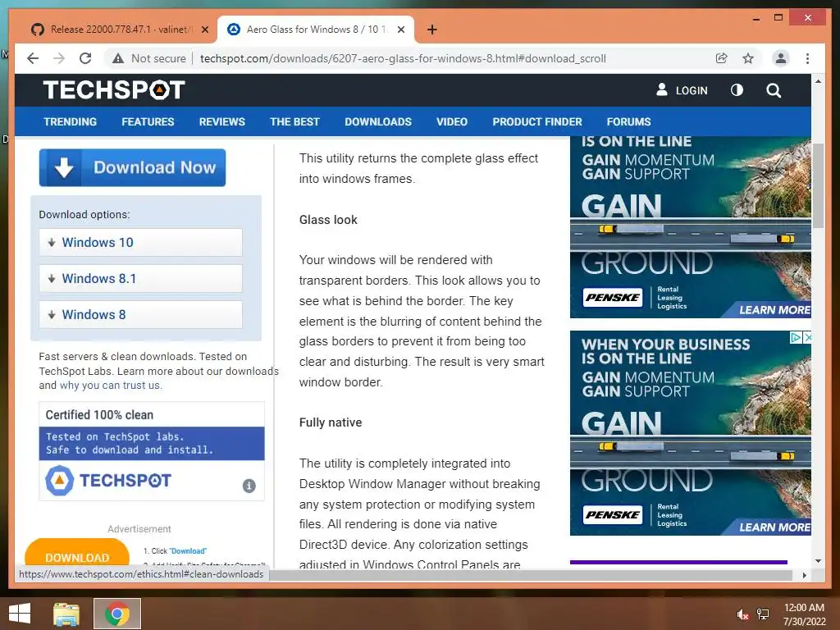Open THE BEST menu item
This screenshot has height=630, width=840.
click(x=294, y=121)
